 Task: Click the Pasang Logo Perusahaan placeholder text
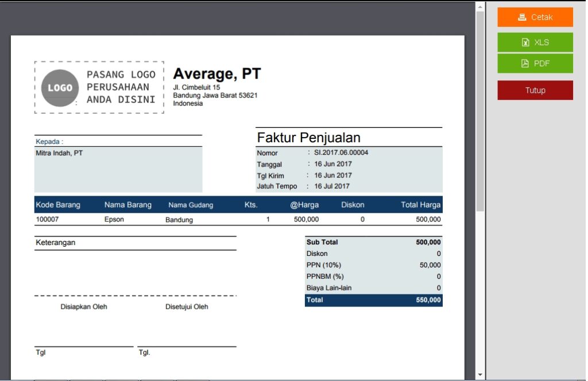pos(121,87)
